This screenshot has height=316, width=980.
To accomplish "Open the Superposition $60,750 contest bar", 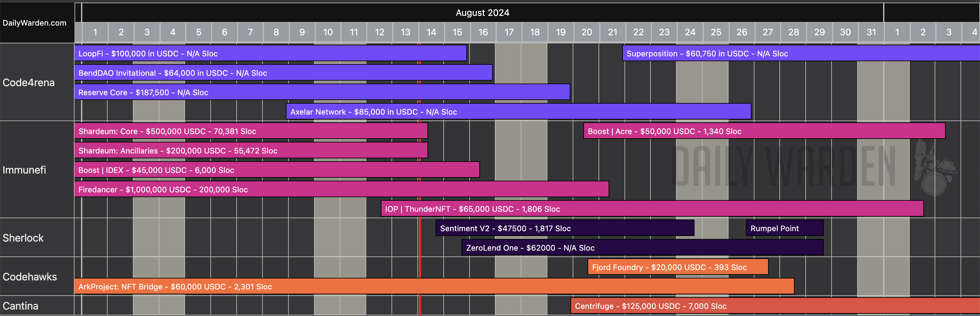I will tap(801, 53).
